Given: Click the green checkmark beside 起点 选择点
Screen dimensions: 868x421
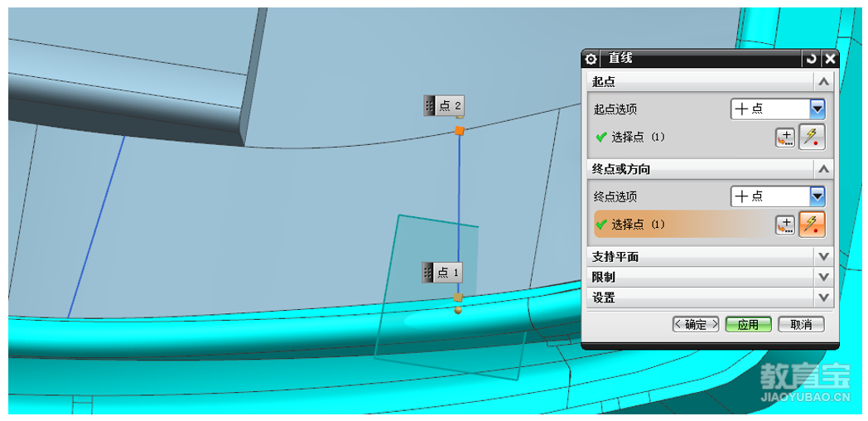Looking at the screenshot, I should click(602, 138).
